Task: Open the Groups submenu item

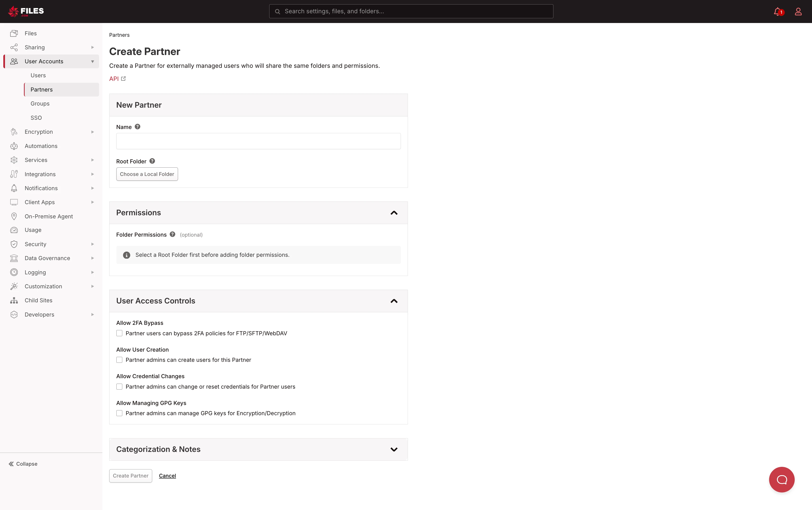Action: (x=61, y=104)
